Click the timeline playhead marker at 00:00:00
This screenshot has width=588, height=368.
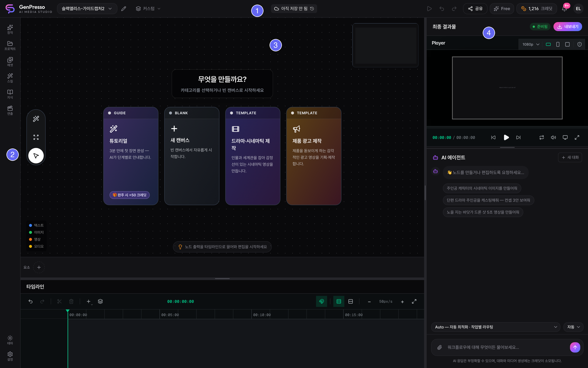[68, 311]
